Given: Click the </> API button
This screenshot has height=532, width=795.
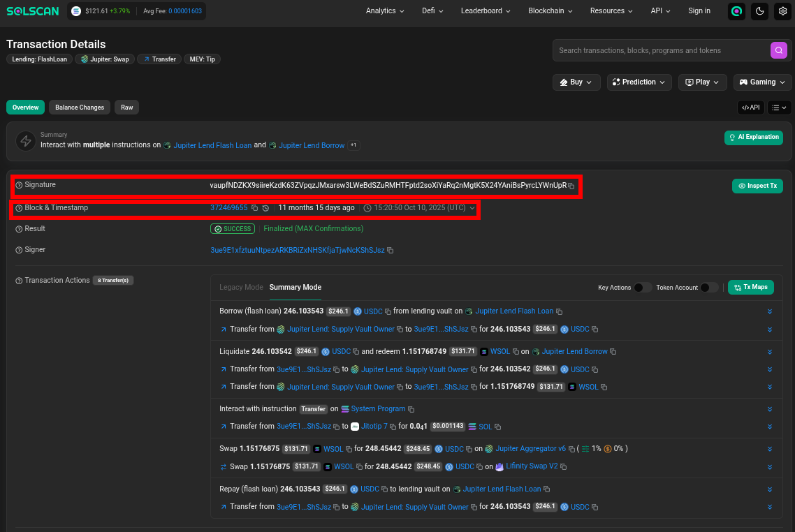Looking at the screenshot, I should pyautogui.click(x=750, y=108).
